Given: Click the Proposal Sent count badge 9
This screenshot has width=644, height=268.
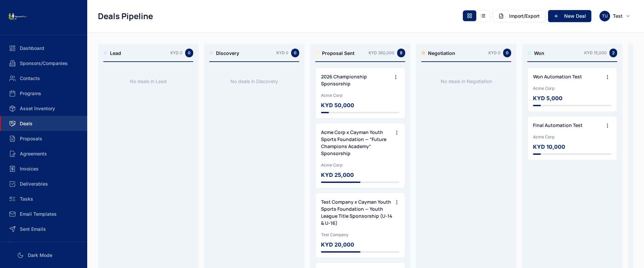Looking at the screenshot, I should 401,53.
